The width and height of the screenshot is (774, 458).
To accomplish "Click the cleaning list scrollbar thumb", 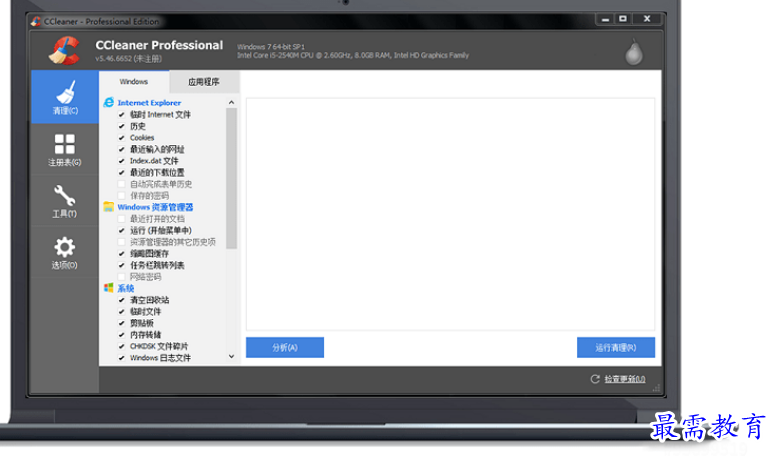I will (x=232, y=178).
